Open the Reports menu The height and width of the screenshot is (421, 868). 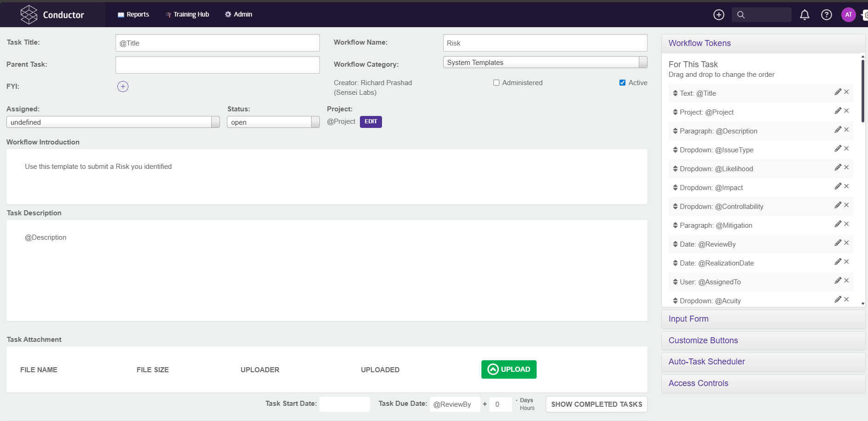click(133, 15)
